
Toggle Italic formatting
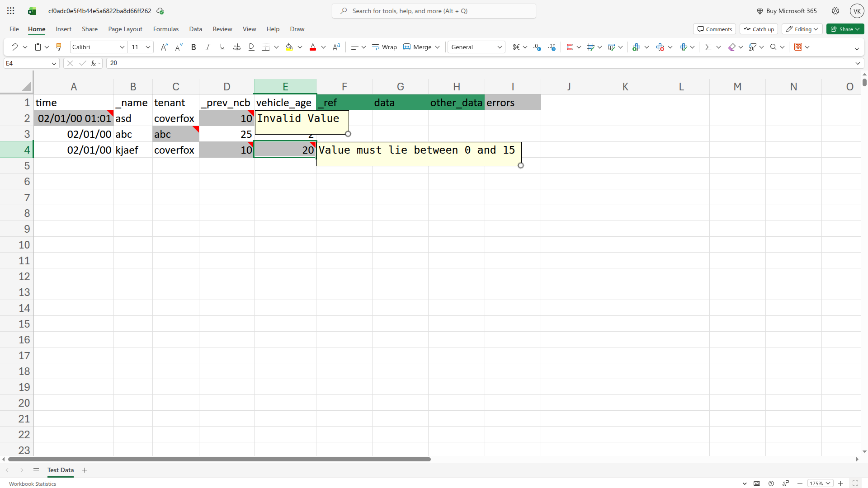208,47
